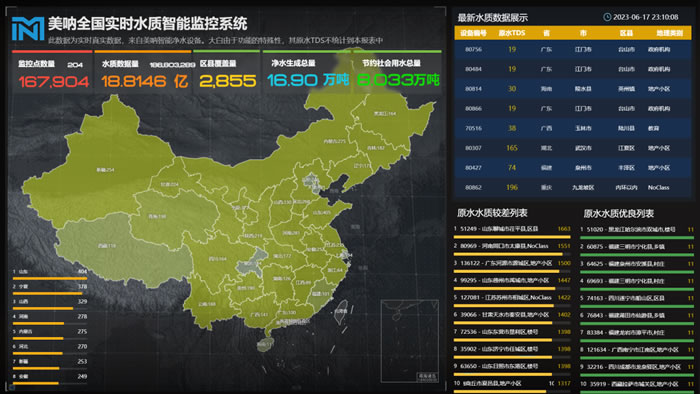This screenshot has width=700, height=394.
Task: Select device row 80862 from 重庆
Action: [573, 187]
